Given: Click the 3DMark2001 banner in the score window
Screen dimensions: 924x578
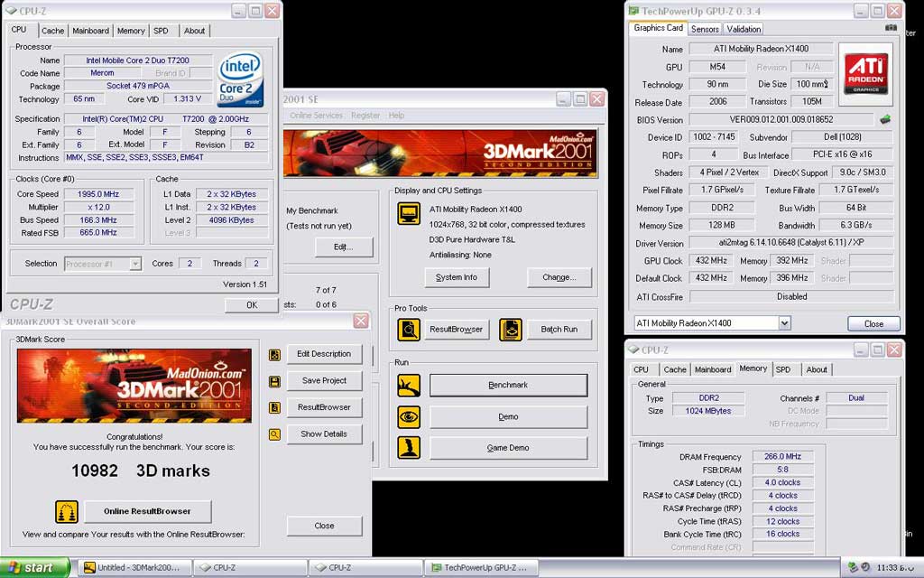Looking at the screenshot, I should click(134, 385).
